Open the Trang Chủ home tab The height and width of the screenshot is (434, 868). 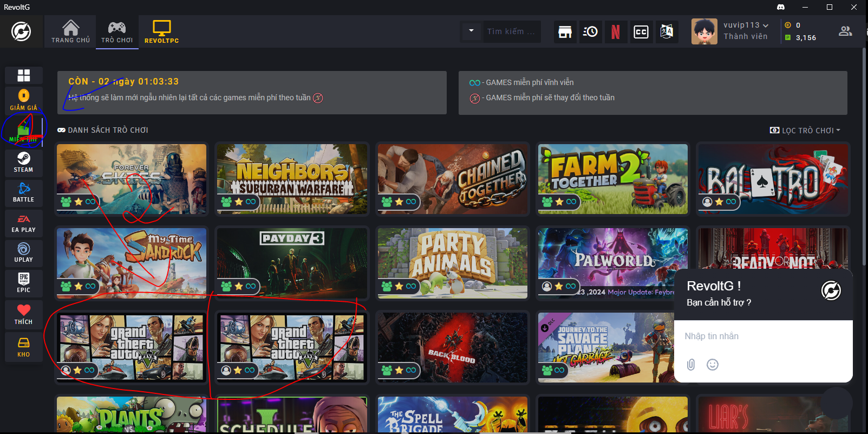71,31
